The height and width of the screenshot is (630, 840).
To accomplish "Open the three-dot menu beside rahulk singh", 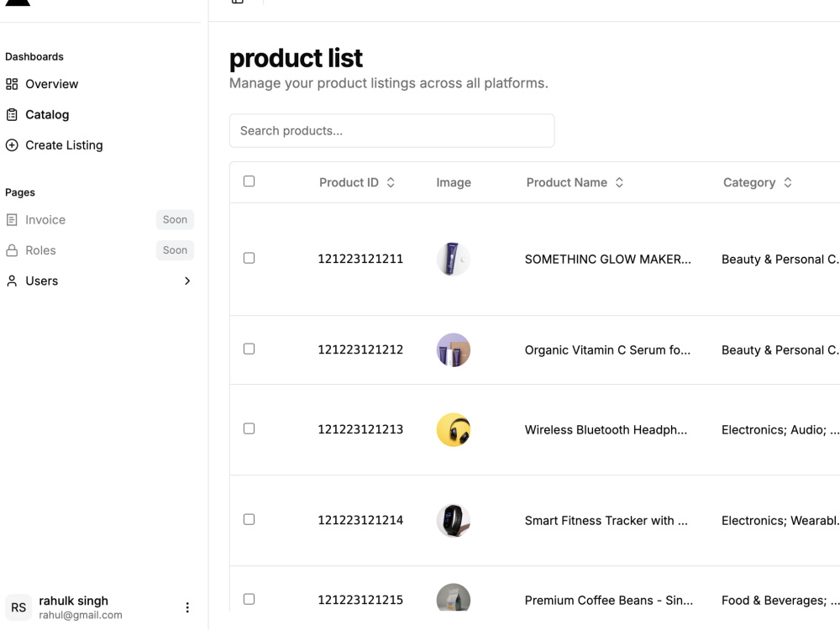I will [187, 607].
